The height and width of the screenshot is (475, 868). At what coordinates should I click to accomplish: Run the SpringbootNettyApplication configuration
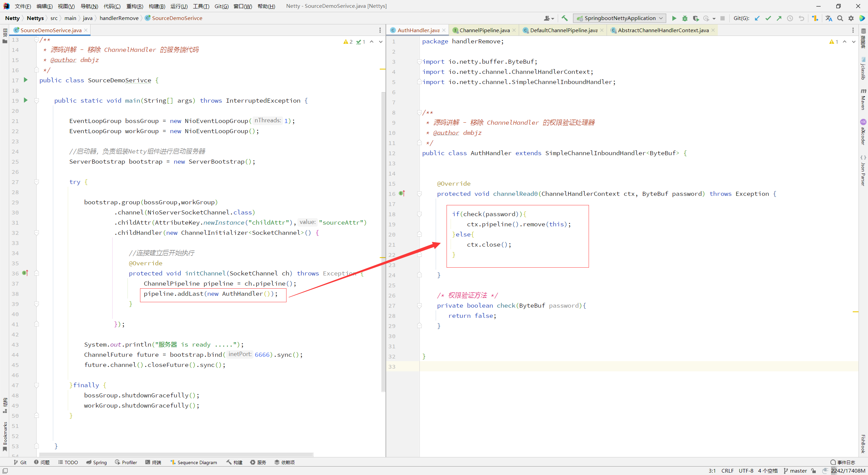(x=674, y=18)
